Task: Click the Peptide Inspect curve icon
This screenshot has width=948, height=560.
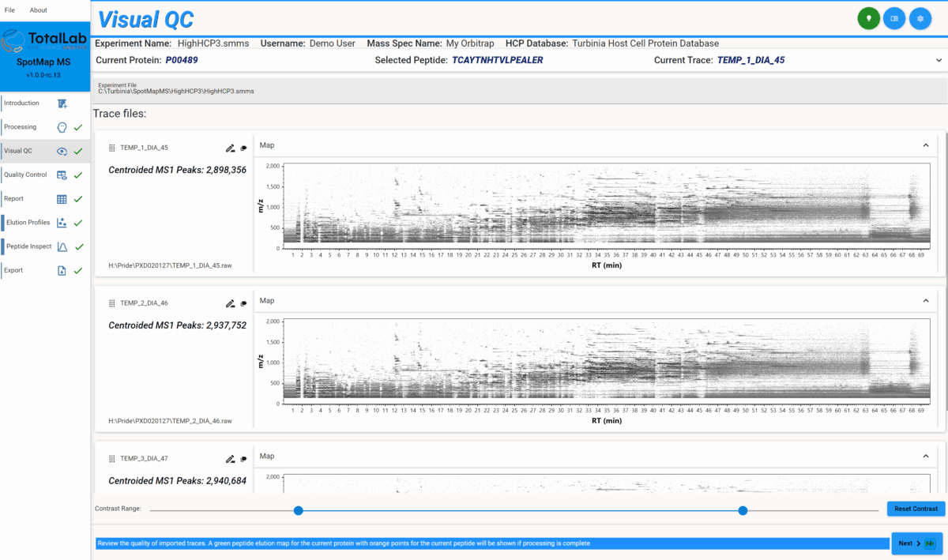Action: [61, 246]
